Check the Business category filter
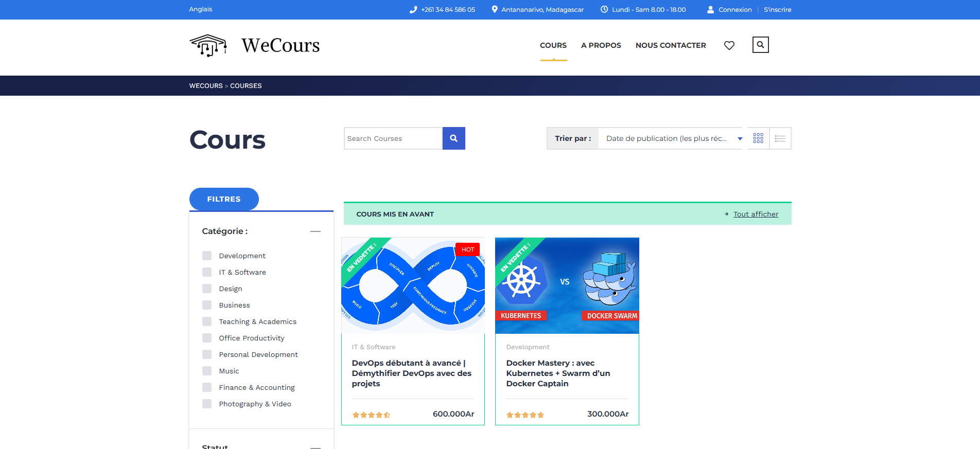 207,305
